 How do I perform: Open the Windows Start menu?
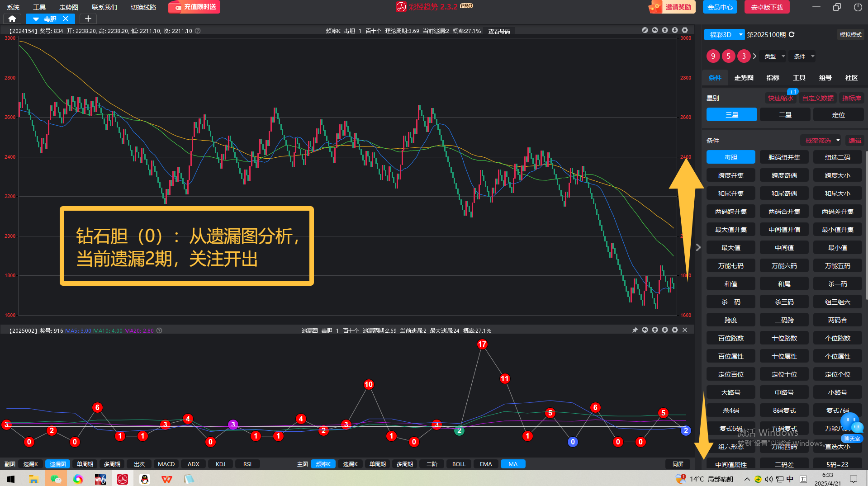coord(11,479)
